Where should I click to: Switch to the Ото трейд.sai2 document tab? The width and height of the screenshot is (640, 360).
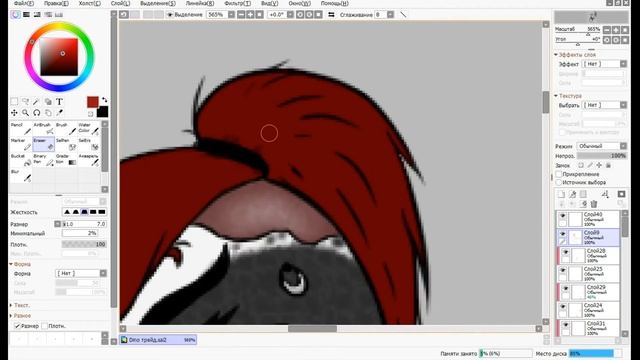158,340
